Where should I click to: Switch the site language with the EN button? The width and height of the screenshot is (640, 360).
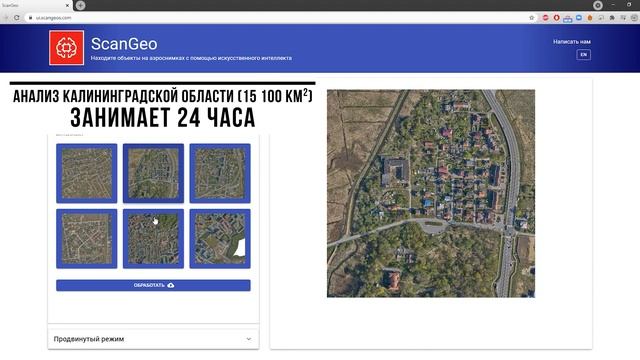[x=583, y=55]
